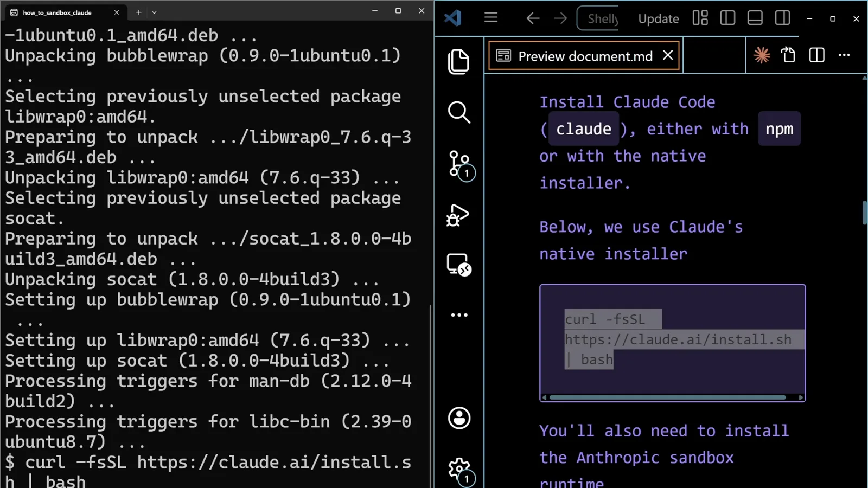
Task: Open the Explorer view in VS Code
Action: tap(459, 61)
